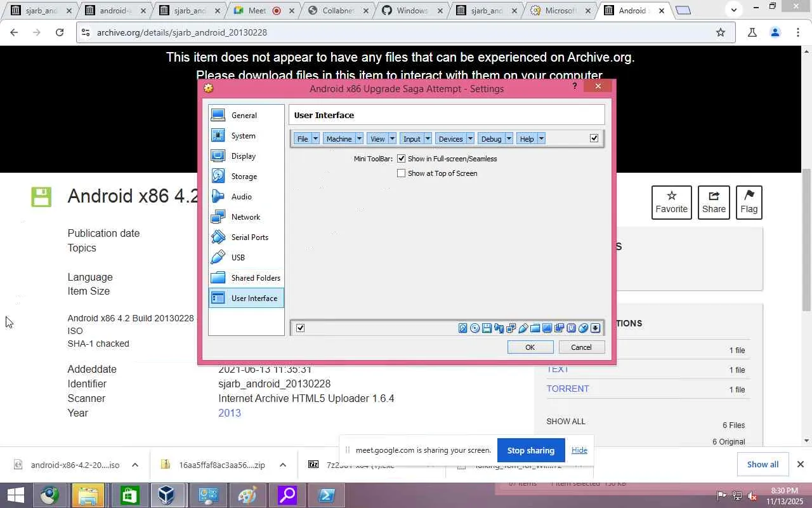Expand the File menu dropdown arrow

[315, 139]
